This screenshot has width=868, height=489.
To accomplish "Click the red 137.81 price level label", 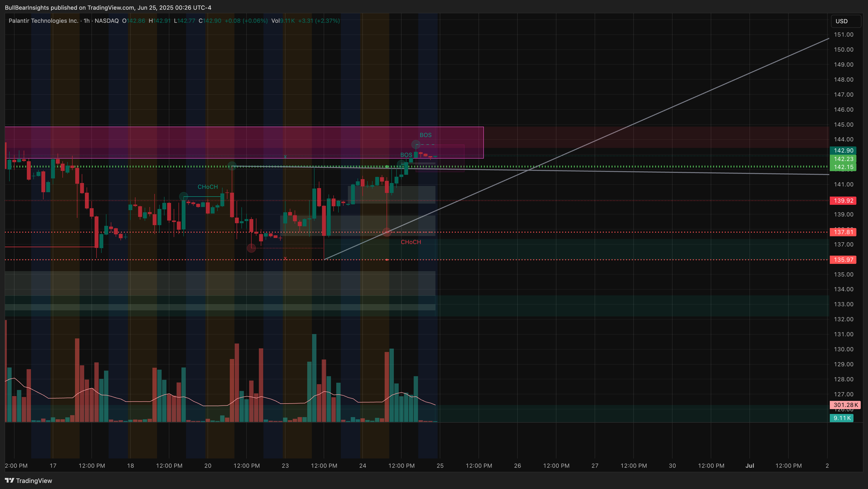I will pos(843,232).
